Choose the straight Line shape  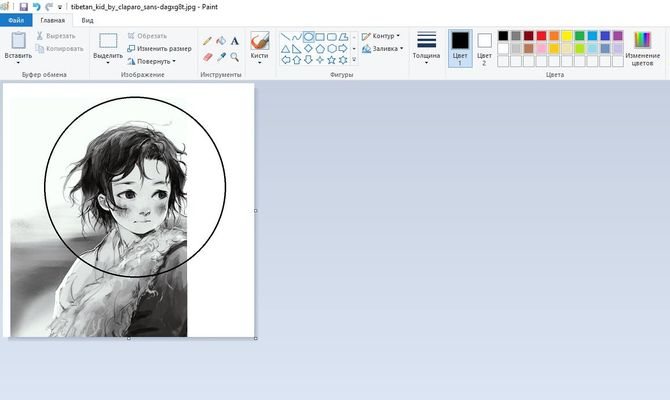pyautogui.click(x=285, y=37)
